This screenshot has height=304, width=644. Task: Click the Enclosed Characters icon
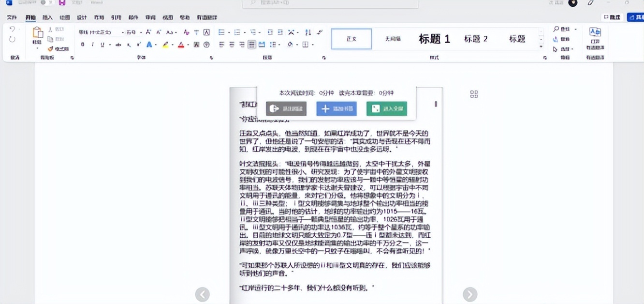point(206,45)
